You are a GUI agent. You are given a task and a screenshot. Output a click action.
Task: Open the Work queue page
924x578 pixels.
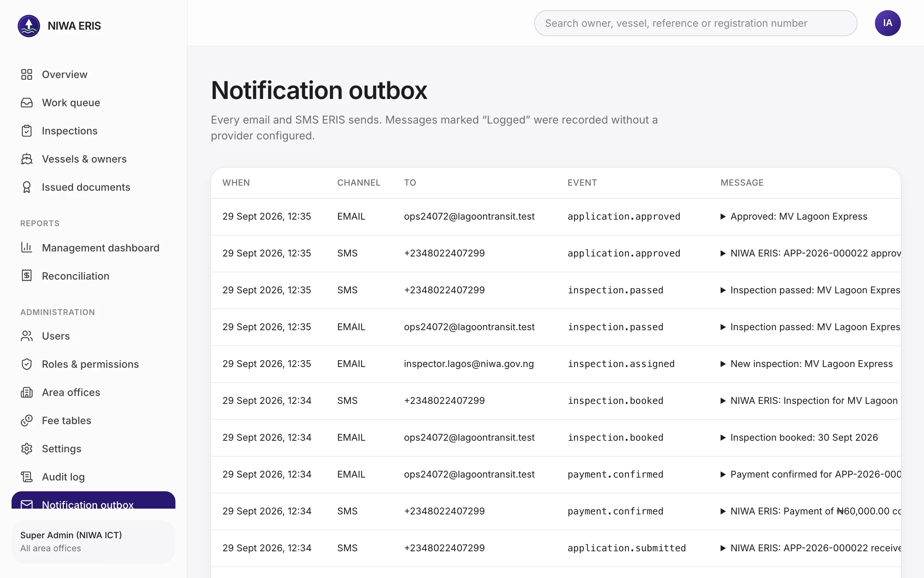pyautogui.click(x=93, y=103)
